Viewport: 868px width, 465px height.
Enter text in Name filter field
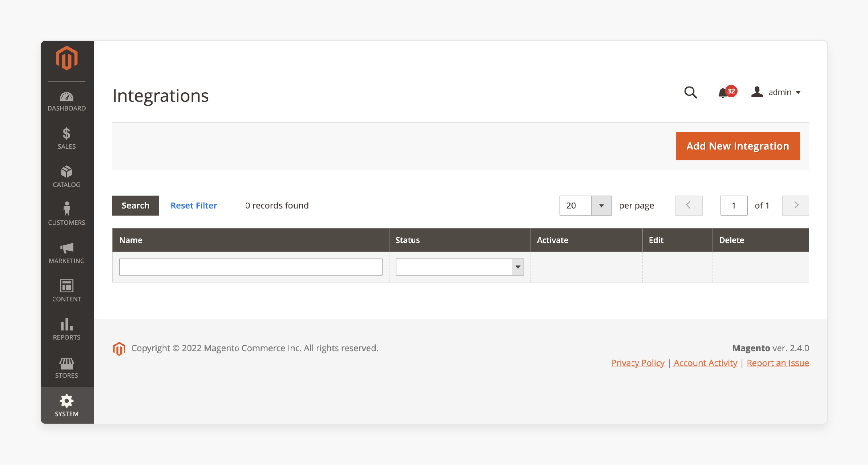click(251, 267)
